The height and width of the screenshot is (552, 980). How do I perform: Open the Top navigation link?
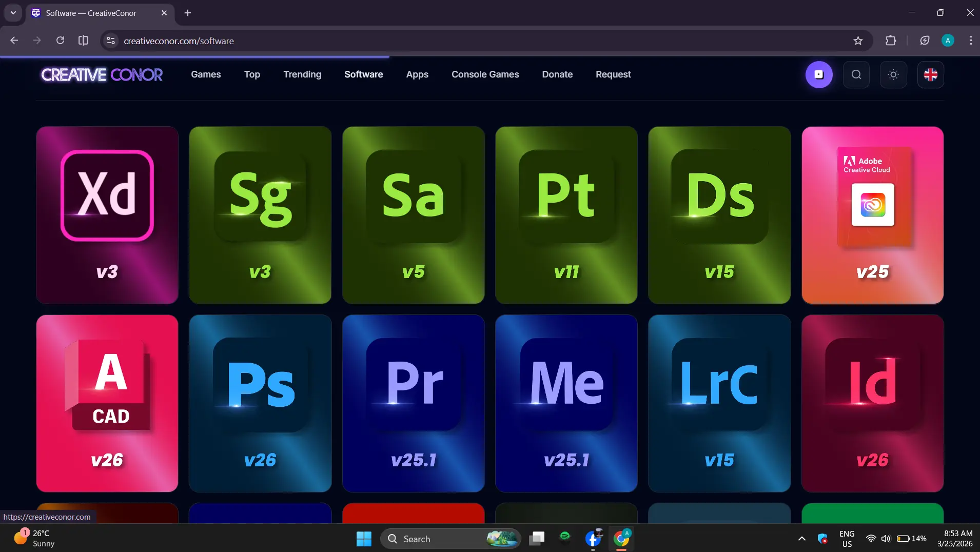[x=252, y=74]
